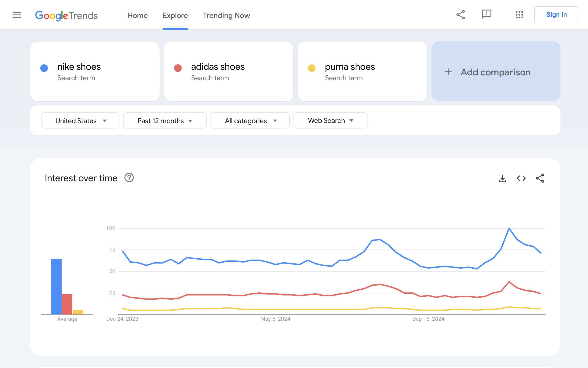This screenshot has height=368, width=588.
Task: Click the '75' y-axis label
Action: pos(112,250)
